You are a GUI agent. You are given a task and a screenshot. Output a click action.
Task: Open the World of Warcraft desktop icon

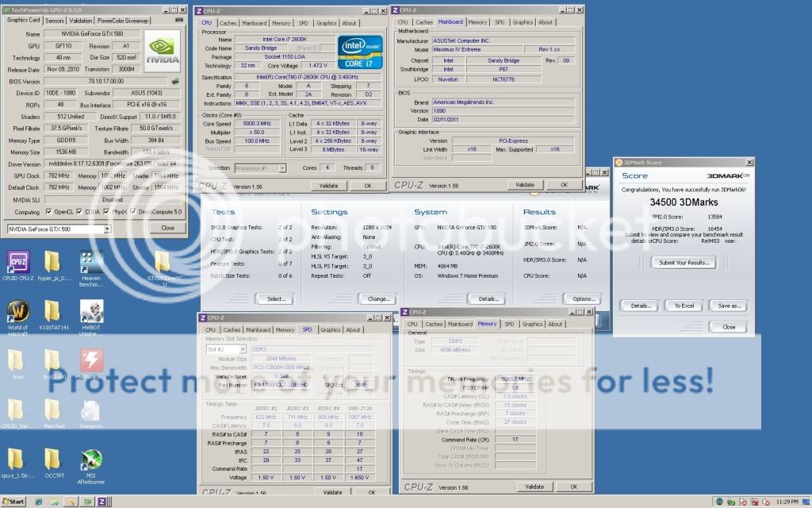17,311
